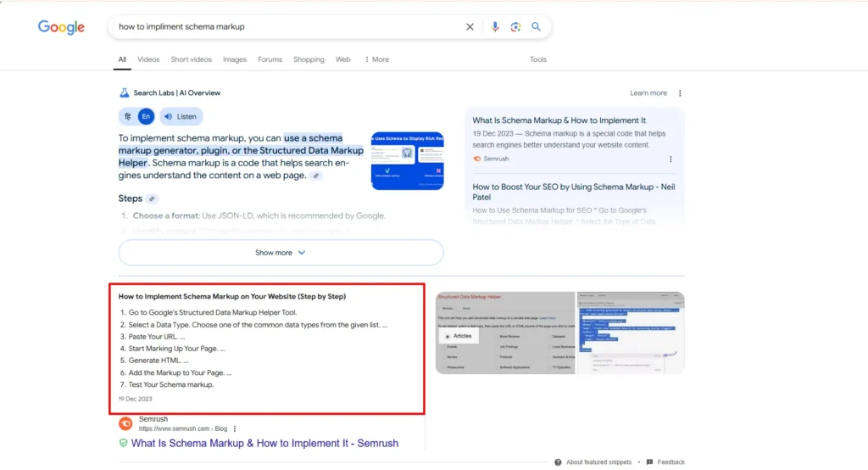Clear the search box with X icon
The width and height of the screenshot is (868, 470).
[x=470, y=26]
